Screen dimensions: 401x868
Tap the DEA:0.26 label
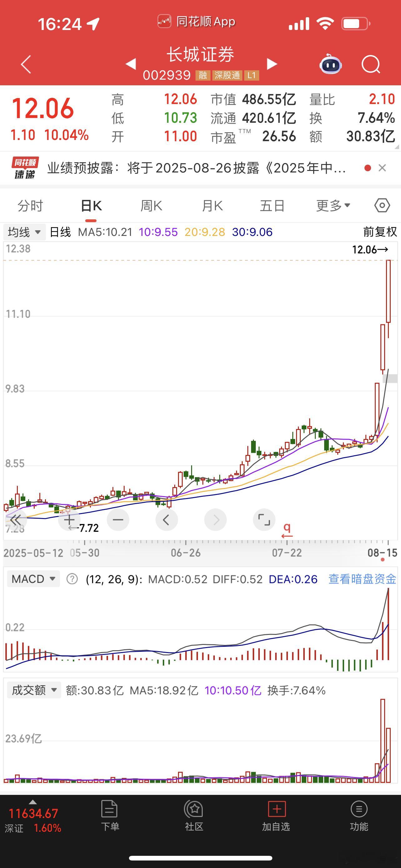pyautogui.click(x=293, y=579)
